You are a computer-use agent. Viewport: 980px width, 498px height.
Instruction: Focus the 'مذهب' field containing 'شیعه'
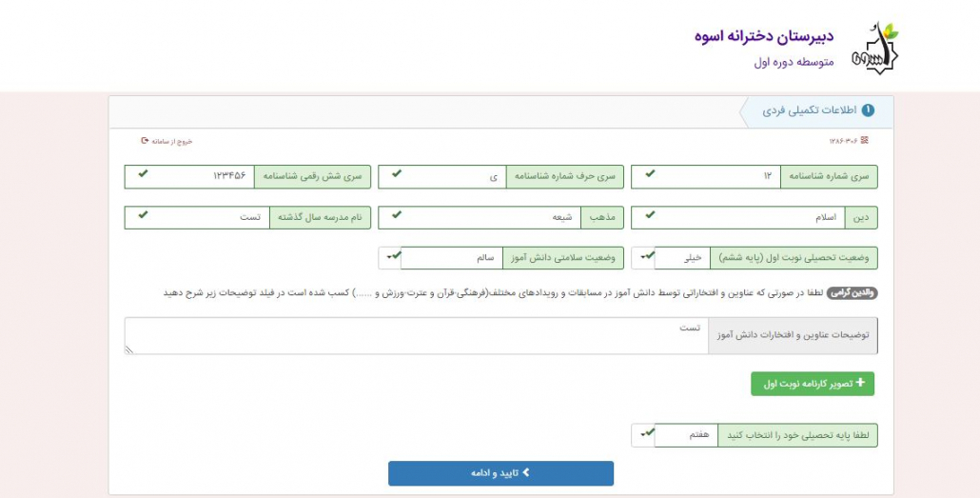pos(480,217)
